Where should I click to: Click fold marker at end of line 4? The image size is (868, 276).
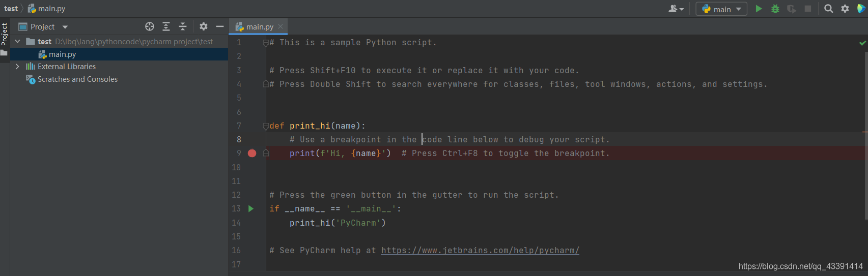coord(266,84)
